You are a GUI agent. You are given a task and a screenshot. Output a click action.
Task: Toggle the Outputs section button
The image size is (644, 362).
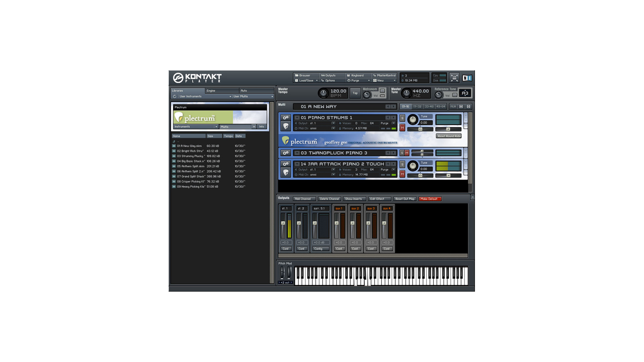pyautogui.click(x=332, y=75)
